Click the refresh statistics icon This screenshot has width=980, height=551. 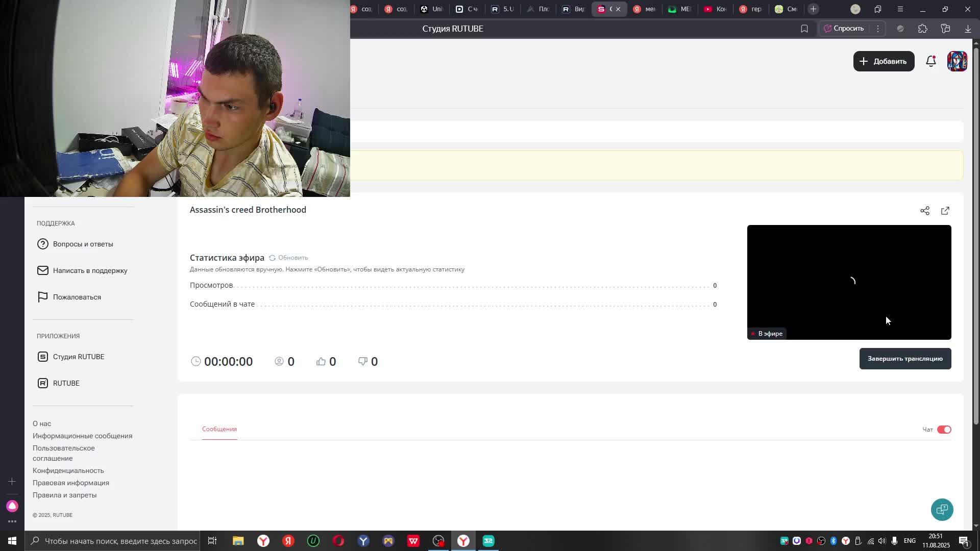273,258
